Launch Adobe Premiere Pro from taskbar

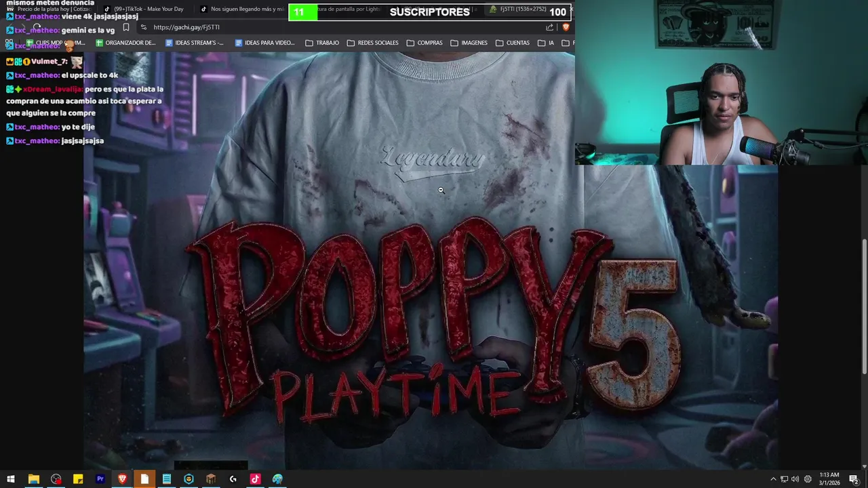coord(100,479)
